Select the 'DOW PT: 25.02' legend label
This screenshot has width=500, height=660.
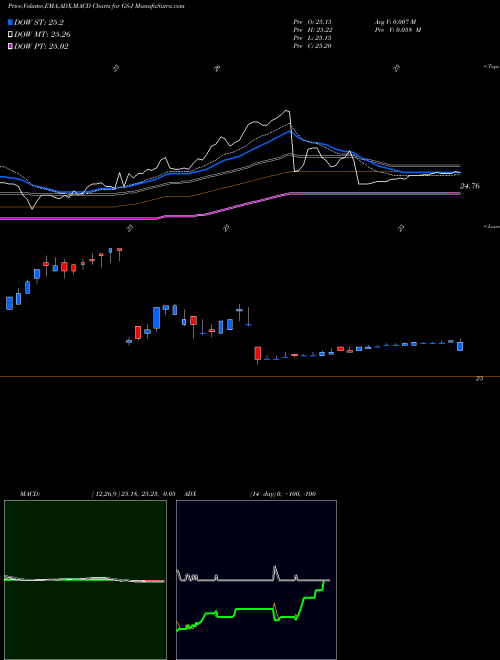pyautogui.click(x=41, y=46)
